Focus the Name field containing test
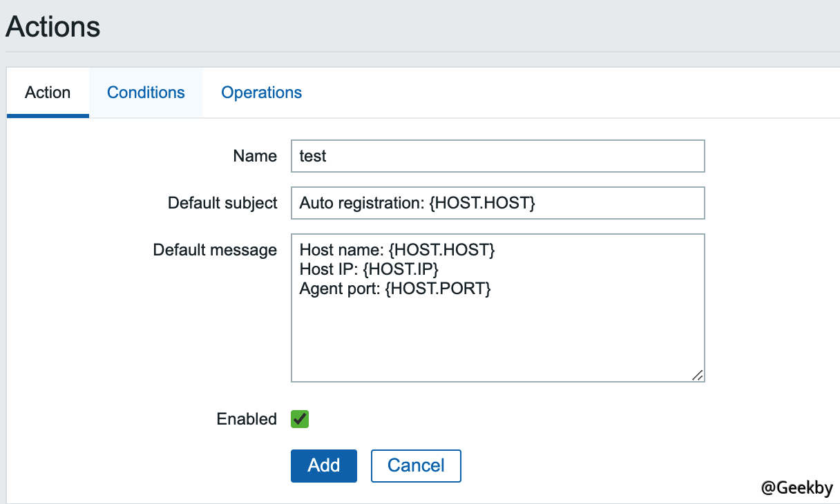Viewport: 840px width, 504px height. (497, 156)
